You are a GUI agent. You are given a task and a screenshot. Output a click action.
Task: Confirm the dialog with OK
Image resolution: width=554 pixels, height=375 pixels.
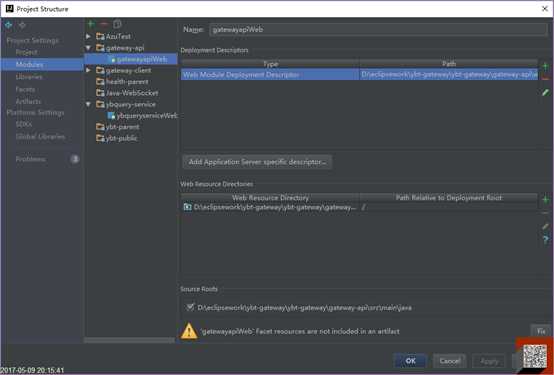point(410,361)
